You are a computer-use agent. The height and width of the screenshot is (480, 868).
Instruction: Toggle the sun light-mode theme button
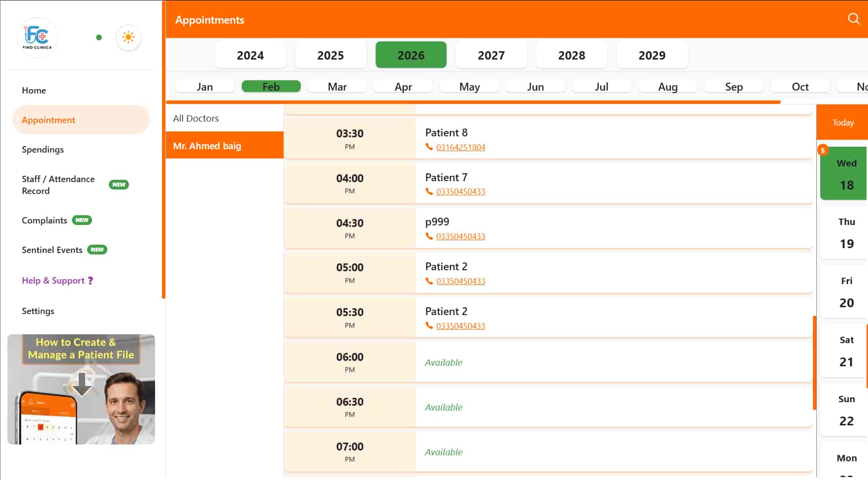point(128,37)
